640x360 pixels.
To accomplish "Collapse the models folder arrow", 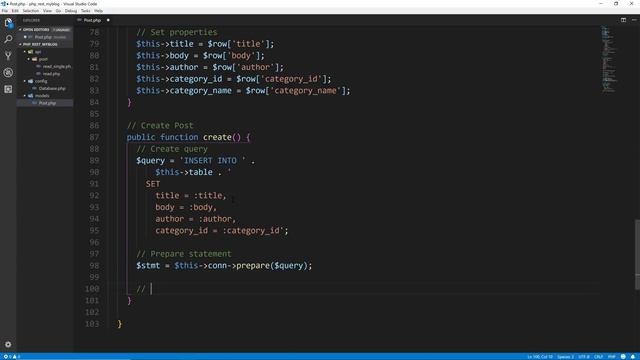I will [x=25, y=96].
